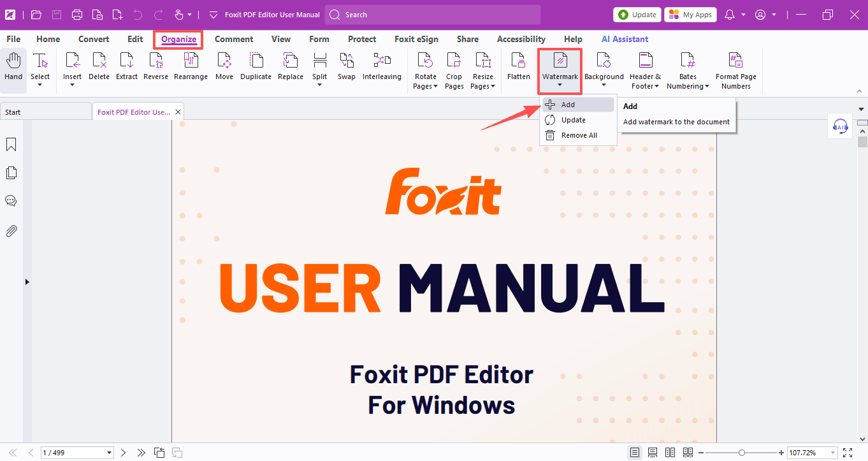Jump to last page arrow

[141, 453]
